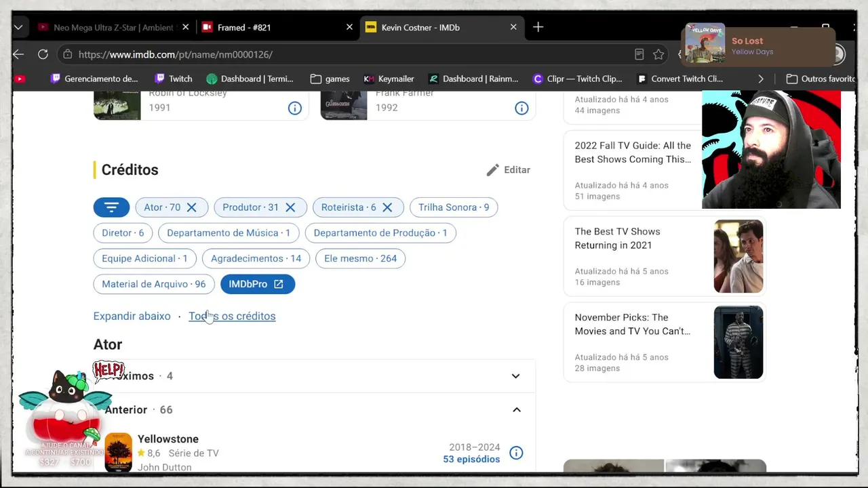
Task: Open the Outros favoritos folder
Action: tap(821, 79)
